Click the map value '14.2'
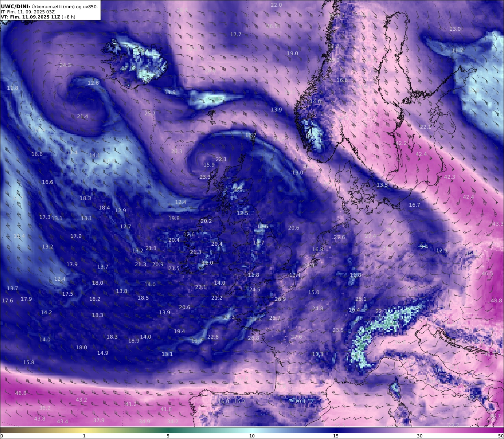The height and width of the screenshot is (439, 504). [46, 312]
